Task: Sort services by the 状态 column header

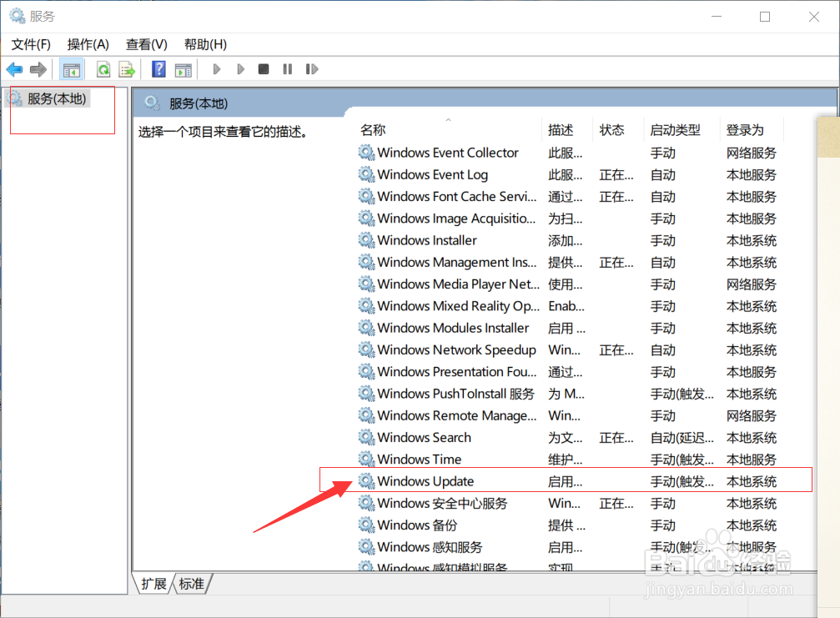Action: click(x=612, y=129)
